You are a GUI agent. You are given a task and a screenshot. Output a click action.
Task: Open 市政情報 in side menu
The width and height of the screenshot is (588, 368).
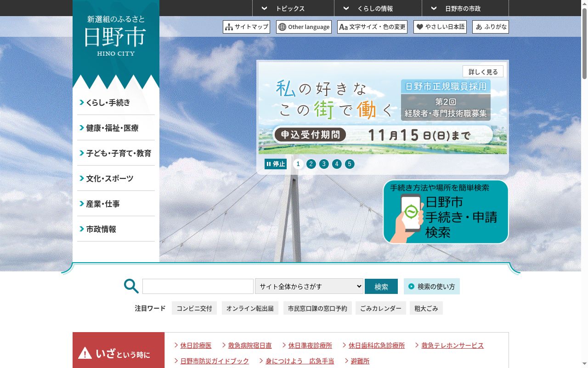(x=116, y=229)
